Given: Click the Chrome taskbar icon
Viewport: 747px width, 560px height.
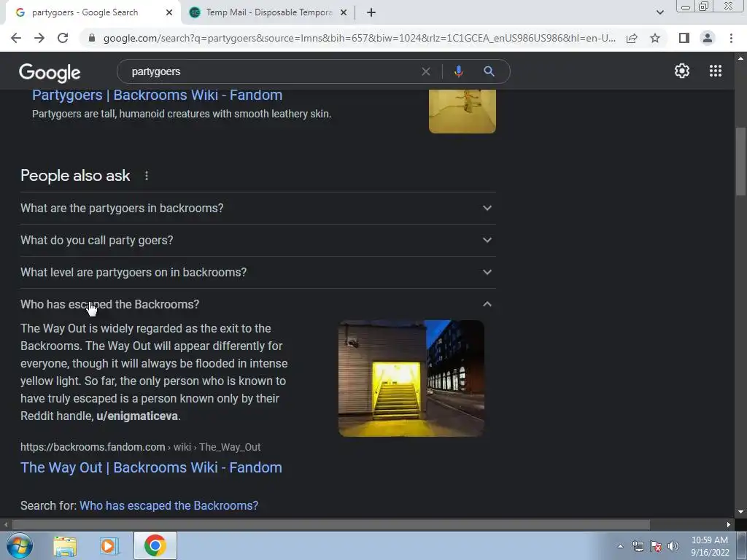Looking at the screenshot, I should coord(155,545).
